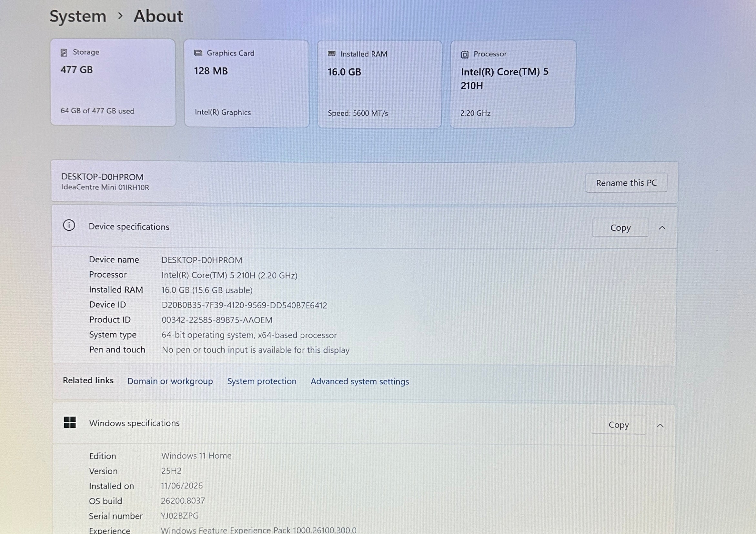Click the OS build label
756x534 pixels.
(x=106, y=501)
